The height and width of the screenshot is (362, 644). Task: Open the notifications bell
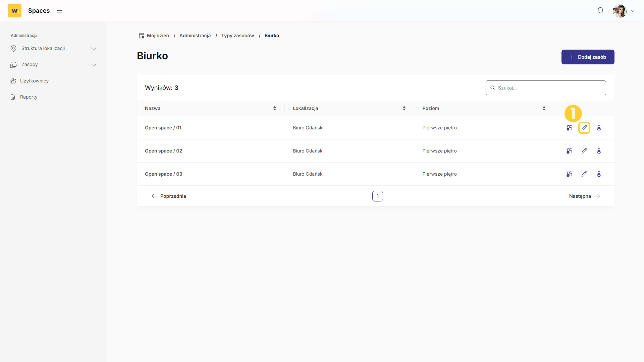tap(600, 11)
